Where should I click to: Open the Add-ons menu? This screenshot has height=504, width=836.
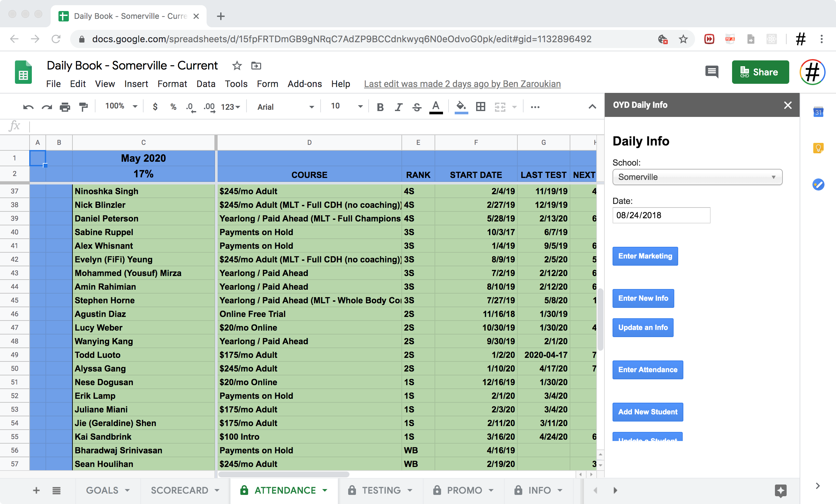click(304, 84)
